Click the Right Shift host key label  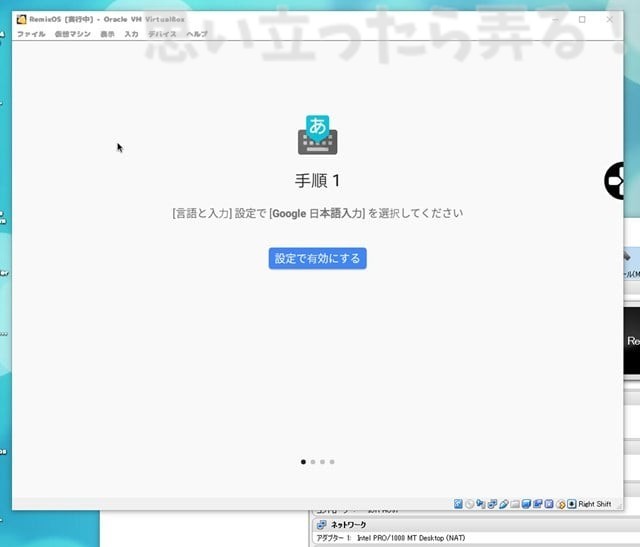(x=595, y=504)
